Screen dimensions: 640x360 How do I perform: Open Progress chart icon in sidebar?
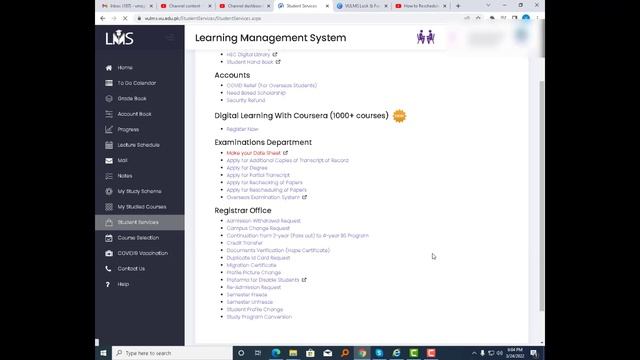(x=109, y=130)
